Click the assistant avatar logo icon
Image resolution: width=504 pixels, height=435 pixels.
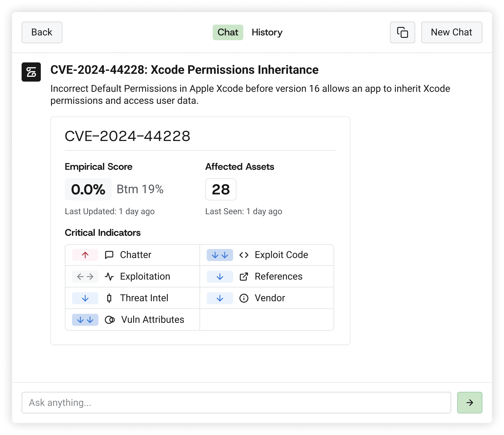31,72
